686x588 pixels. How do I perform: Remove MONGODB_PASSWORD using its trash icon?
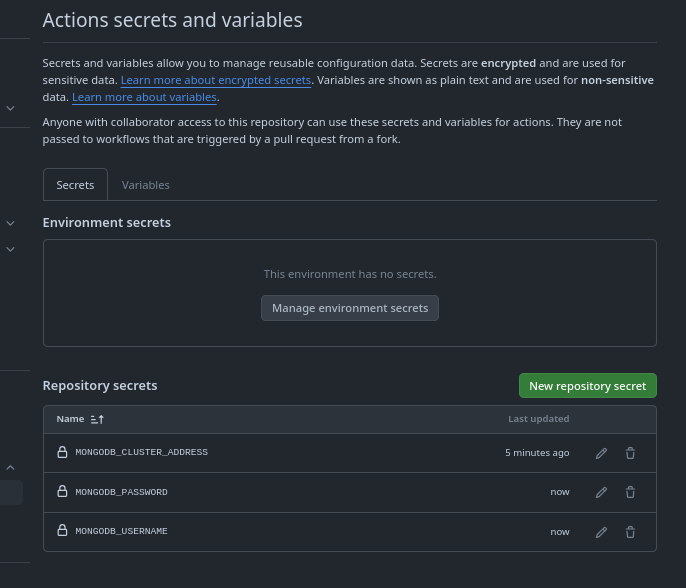click(630, 492)
